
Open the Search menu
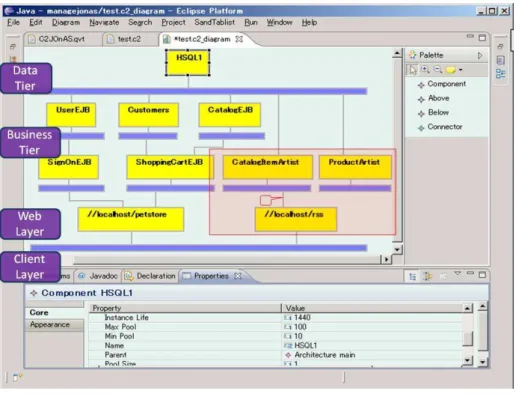pyautogui.click(x=140, y=22)
